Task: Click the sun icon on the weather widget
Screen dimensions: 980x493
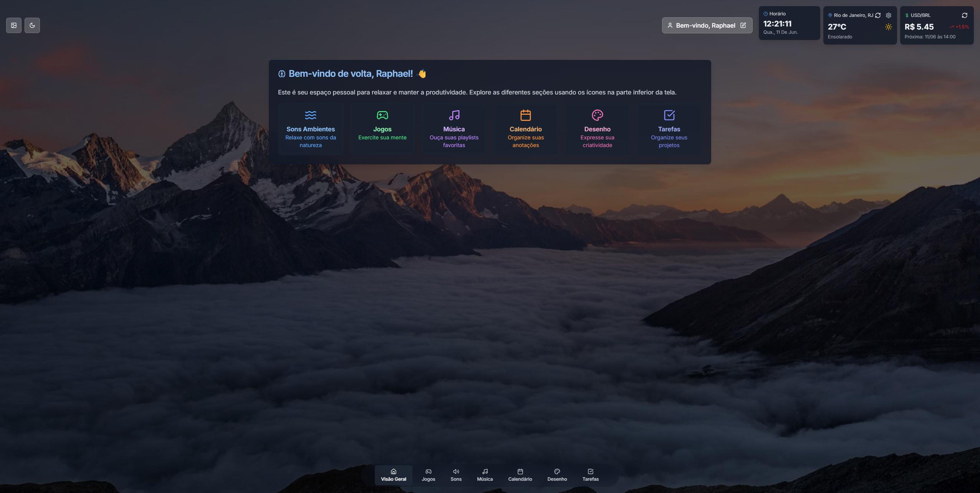Action: pyautogui.click(x=889, y=27)
